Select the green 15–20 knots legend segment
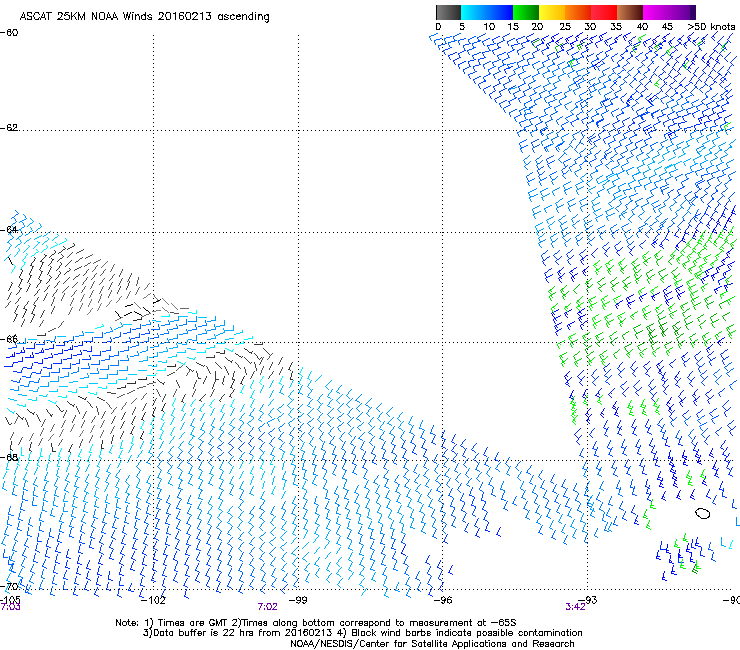The width and height of the screenshot is (740, 650). pyautogui.click(x=526, y=12)
